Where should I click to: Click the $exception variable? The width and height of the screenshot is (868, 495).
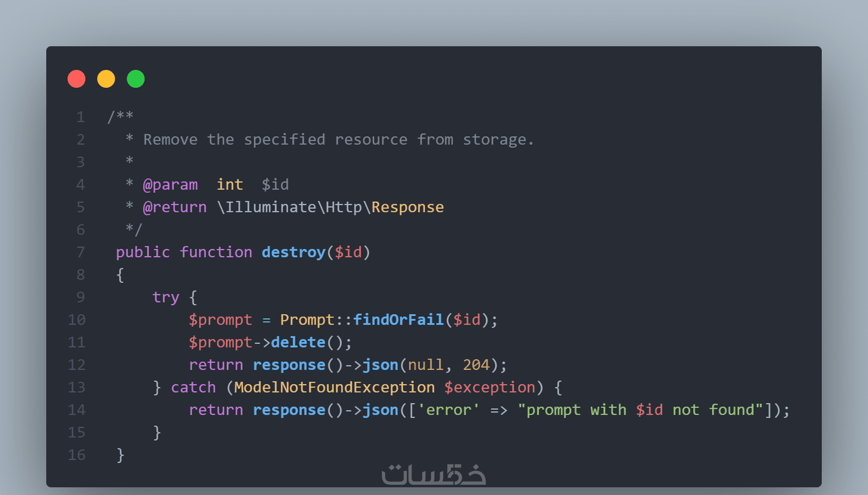pos(490,387)
